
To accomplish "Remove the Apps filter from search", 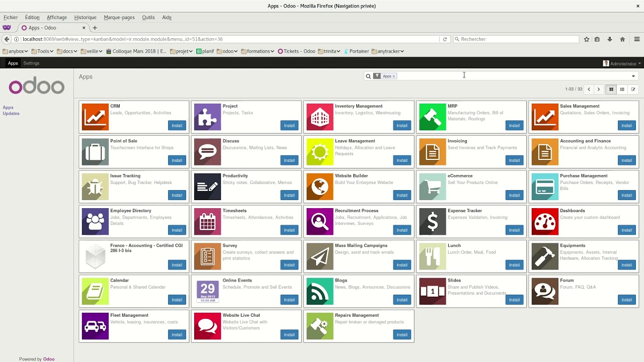I will point(393,76).
